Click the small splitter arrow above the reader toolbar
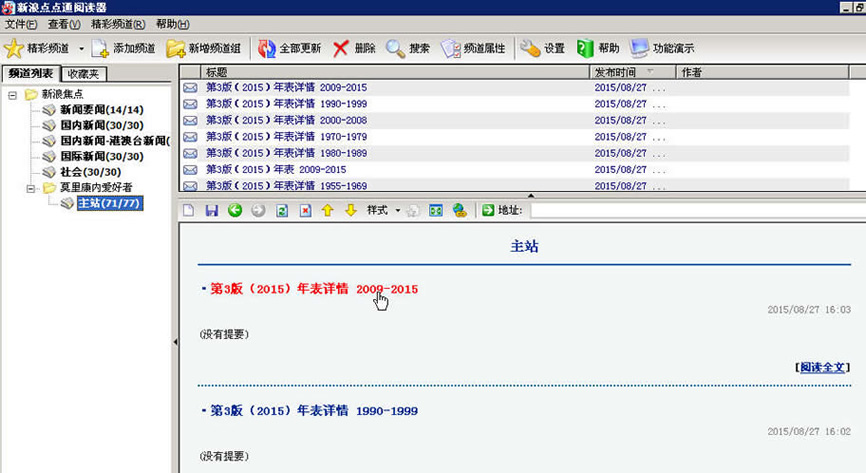The width and height of the screenshot is (866, 473). point(531,195)
